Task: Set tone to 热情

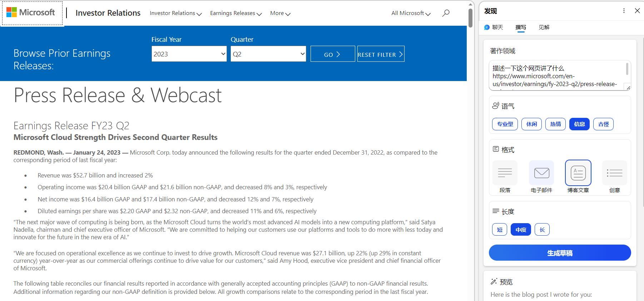Action: coord(555,124)
